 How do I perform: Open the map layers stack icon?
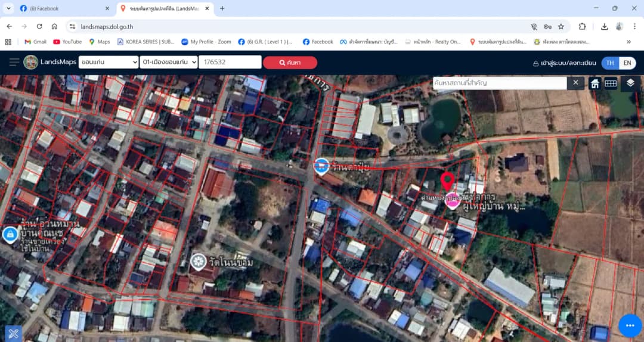tap(630, 83)
